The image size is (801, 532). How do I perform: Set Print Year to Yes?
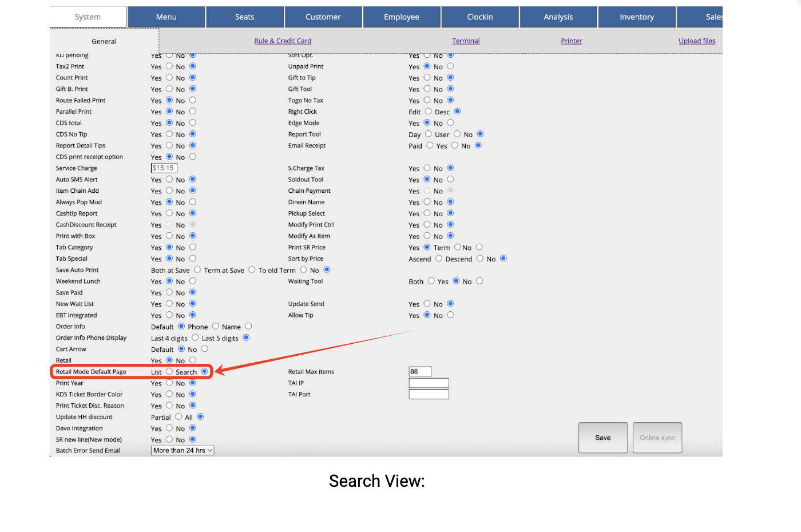[x=169, y=383]
